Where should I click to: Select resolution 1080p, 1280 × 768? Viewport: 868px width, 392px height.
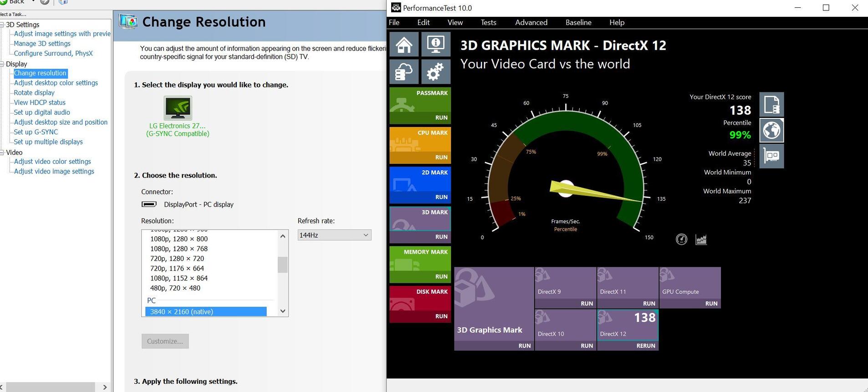(x=179, y=249)
